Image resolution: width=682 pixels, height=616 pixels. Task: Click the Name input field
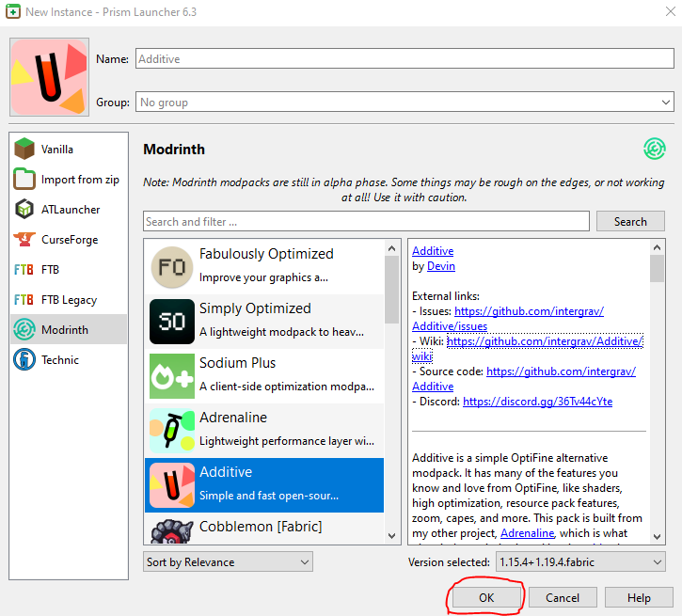[x=404, y=58]
